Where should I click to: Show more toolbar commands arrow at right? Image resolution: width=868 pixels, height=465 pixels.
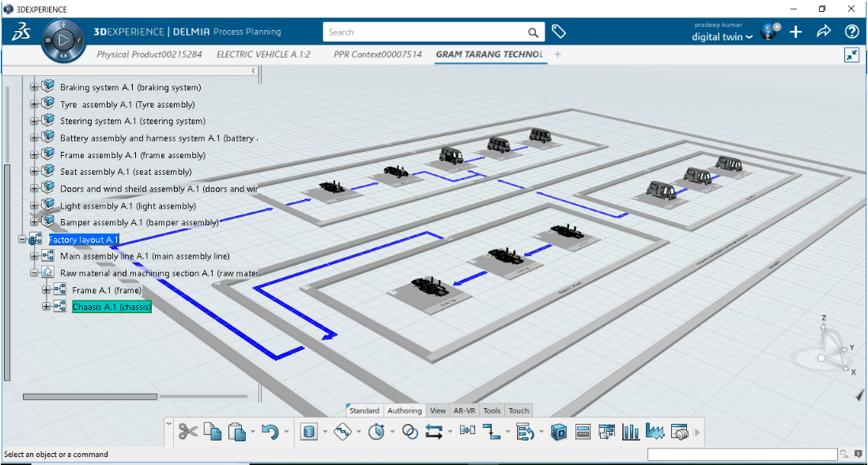click(x=697, y=432)
